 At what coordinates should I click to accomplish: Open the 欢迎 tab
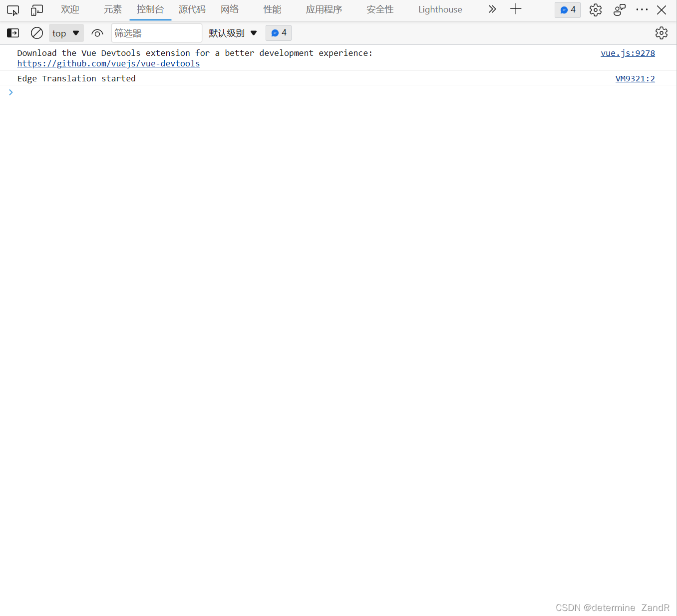70,9
